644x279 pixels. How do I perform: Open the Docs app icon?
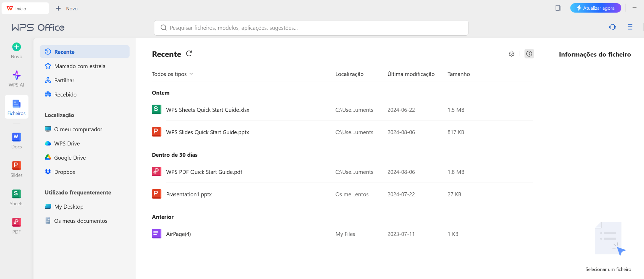[x=16, y=137]
